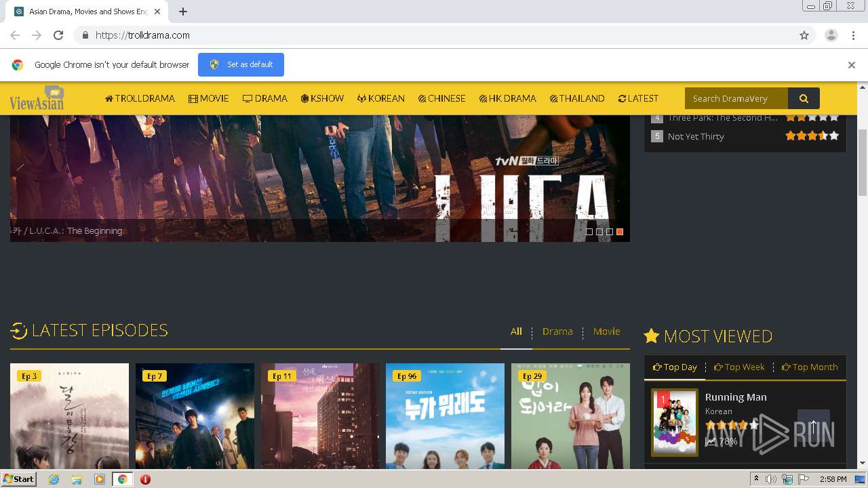Screen dimensions: 868x488
Task: Go to the THAILAND section
Action: (x=577, y=98)
